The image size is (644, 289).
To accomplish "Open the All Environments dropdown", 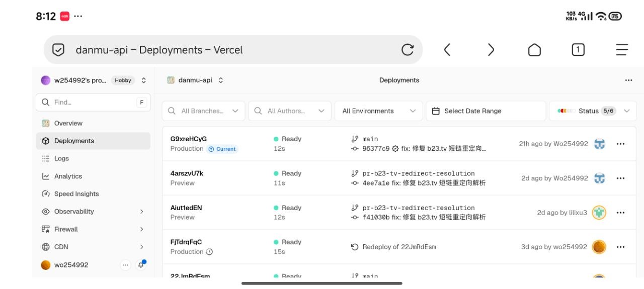I will click(379, 111).
